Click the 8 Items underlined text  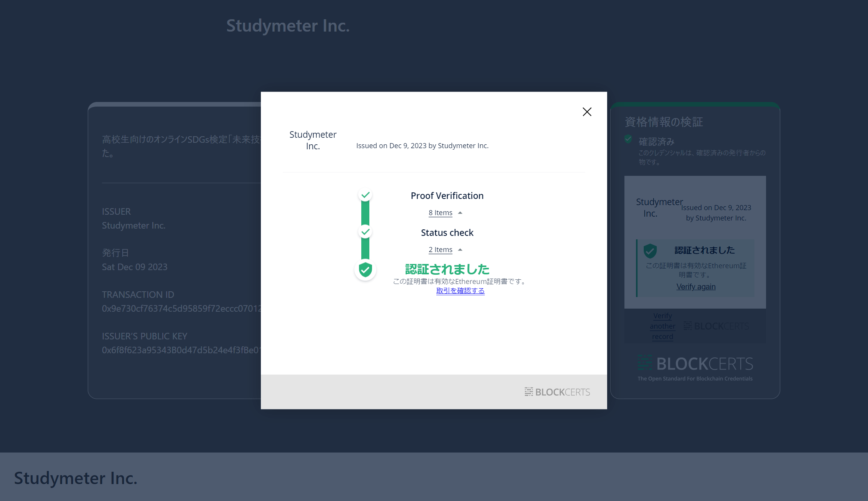point(441,212)
